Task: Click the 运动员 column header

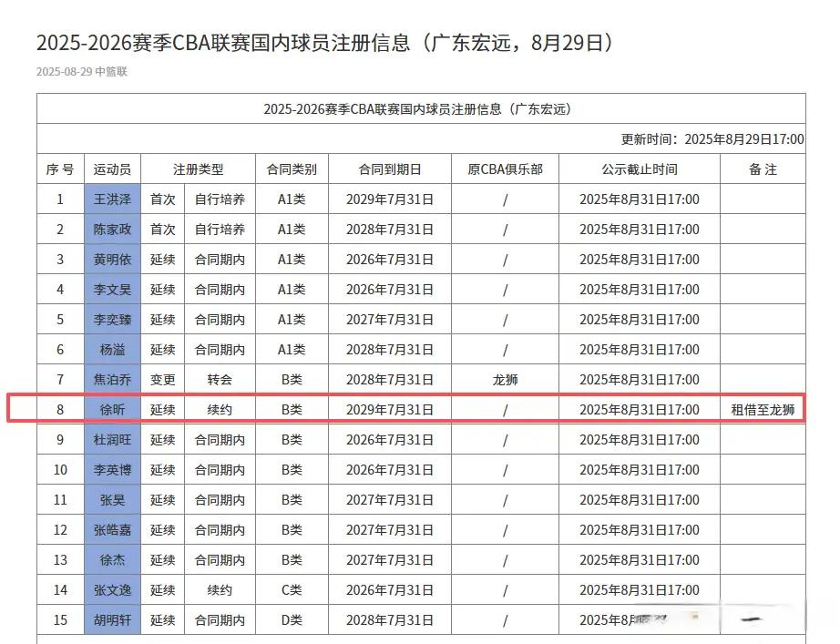Action: (x=112, y=169)
